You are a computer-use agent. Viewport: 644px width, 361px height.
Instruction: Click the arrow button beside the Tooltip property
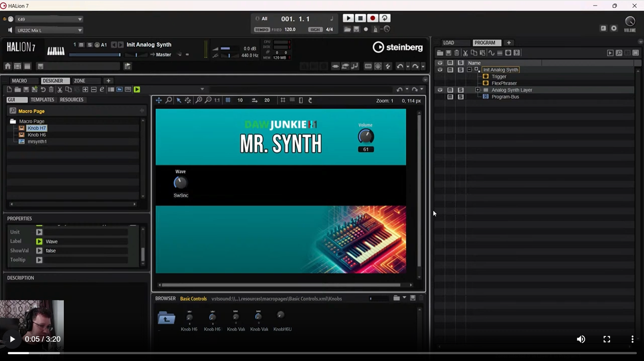39,260
